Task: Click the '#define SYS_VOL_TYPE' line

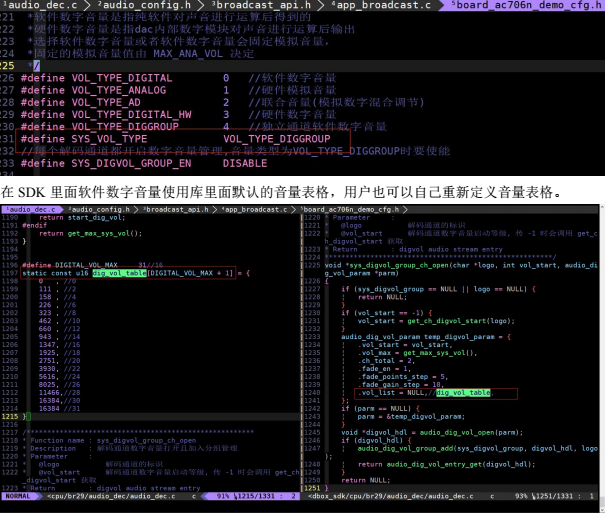Action: pyautogui.click(x=176, y=139)
